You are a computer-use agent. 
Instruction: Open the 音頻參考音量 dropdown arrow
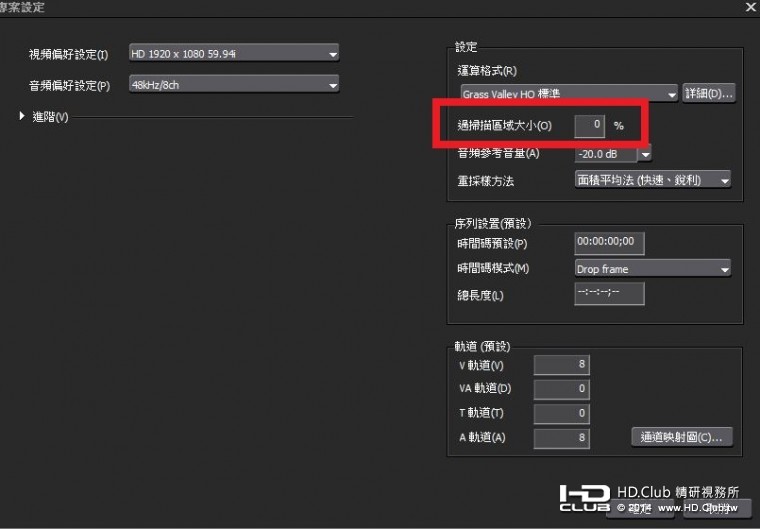645,155
